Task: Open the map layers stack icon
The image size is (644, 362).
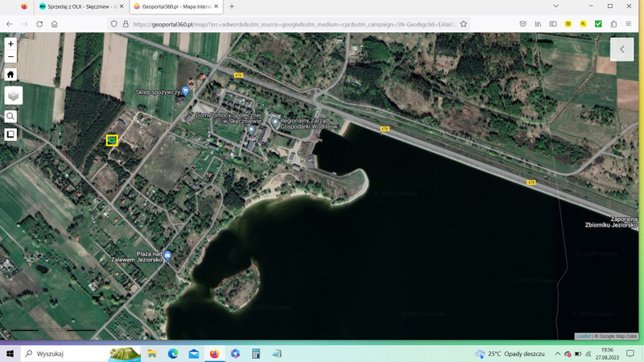Action: click(13, 96)
